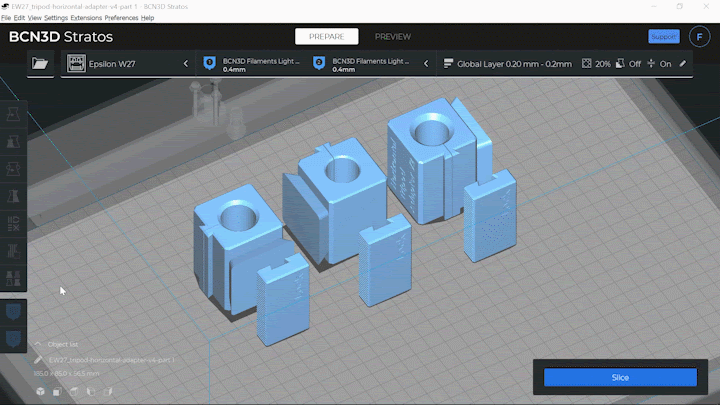Open second BCN3D Filaments Light material selector

tap(362, 64)
